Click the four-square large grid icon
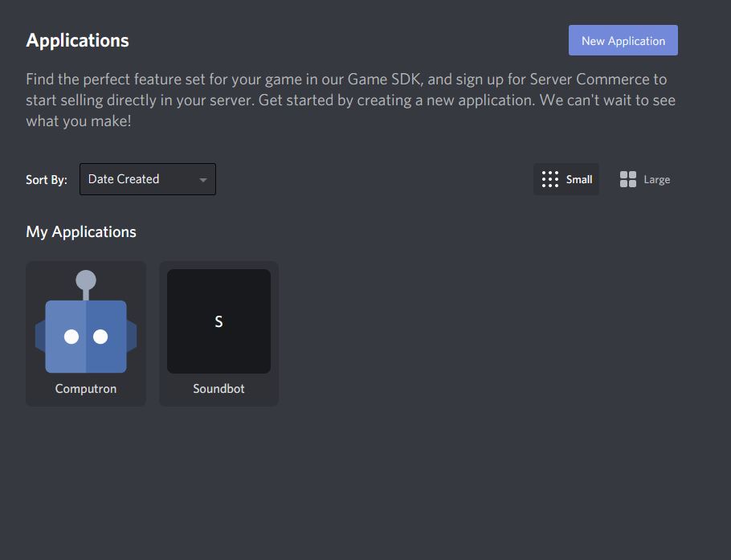731x560 pixels. 628,179
